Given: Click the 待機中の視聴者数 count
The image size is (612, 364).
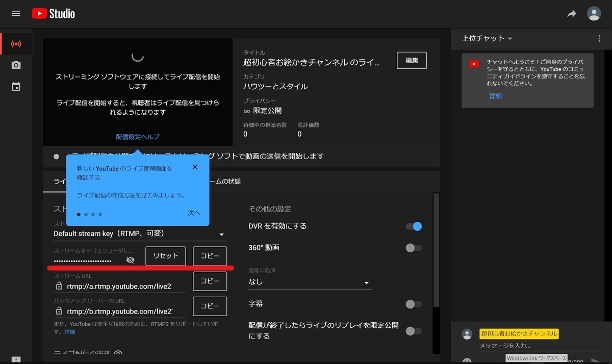Looking at the screenshot, I should [245, 134].
